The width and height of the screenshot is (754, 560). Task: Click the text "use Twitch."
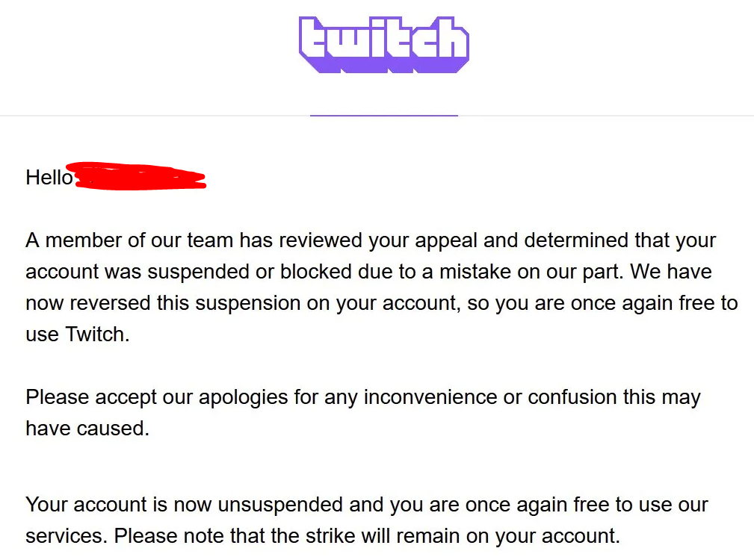(78, 335)
